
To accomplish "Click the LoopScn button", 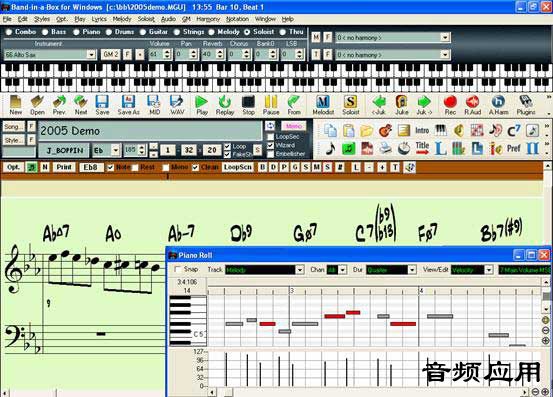I will (x=238, y=167).
